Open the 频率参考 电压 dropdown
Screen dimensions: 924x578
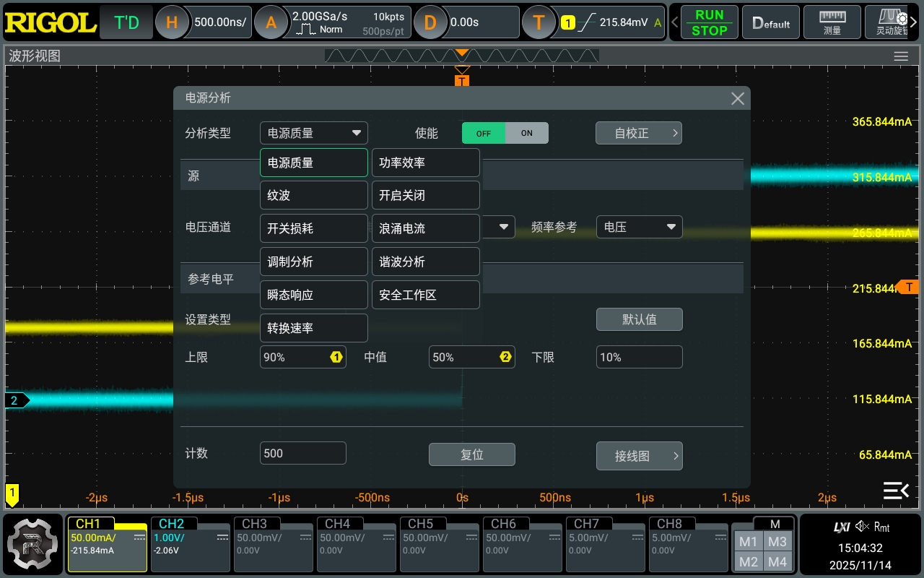click(x=638, y=227)
